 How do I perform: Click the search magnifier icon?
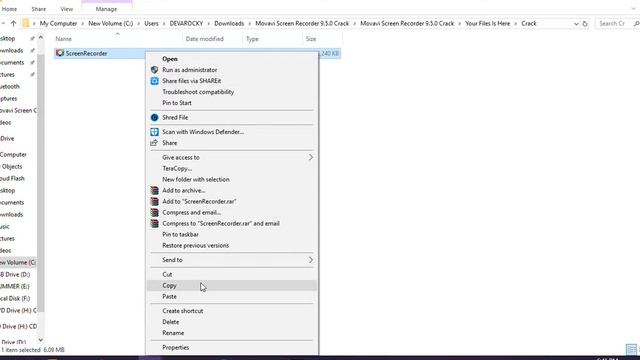pos(636,24)
